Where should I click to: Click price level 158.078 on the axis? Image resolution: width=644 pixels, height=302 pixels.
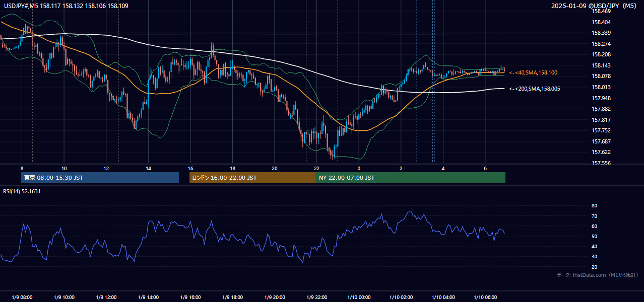pos(601,76)
